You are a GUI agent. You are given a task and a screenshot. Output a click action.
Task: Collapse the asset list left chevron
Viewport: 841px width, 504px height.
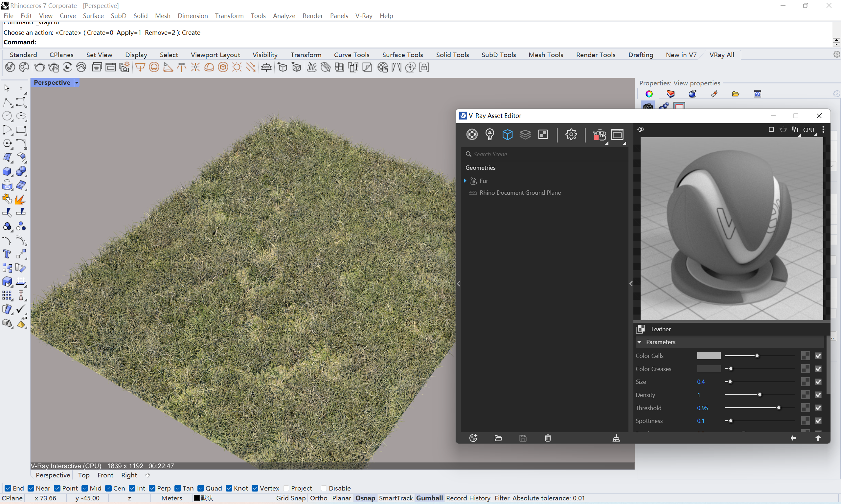coord(458,284)
